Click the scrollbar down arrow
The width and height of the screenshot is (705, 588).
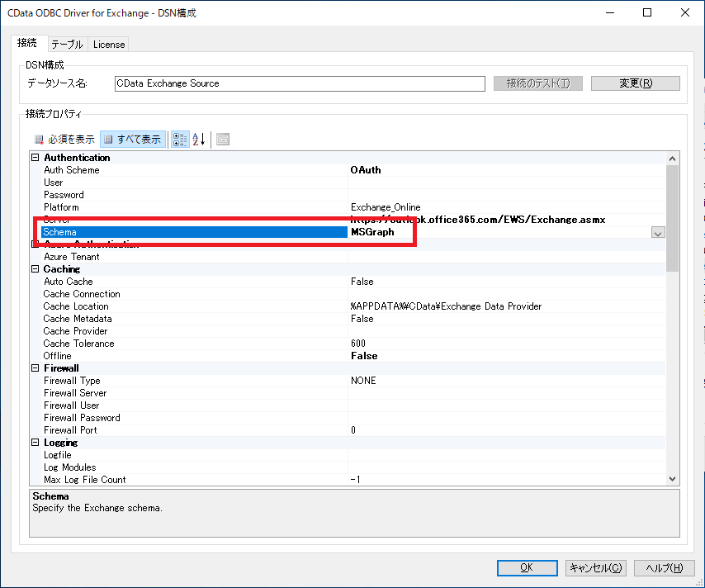(x=672, y=479)
